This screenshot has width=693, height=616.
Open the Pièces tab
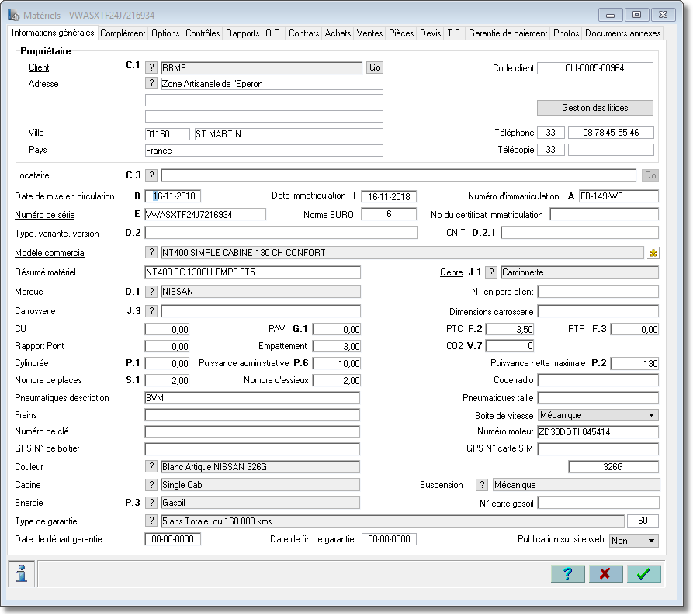point(401,33)
